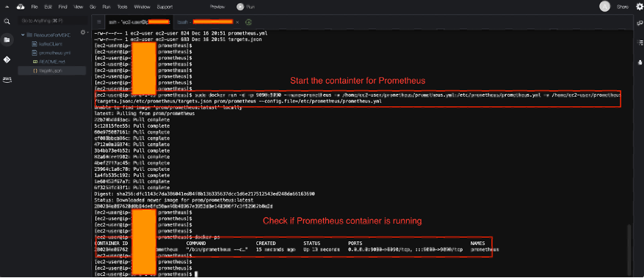Open the AWS Explorer sidebar icon
Viewport: 644px width, 278px height.
click(x=7, y=78)
